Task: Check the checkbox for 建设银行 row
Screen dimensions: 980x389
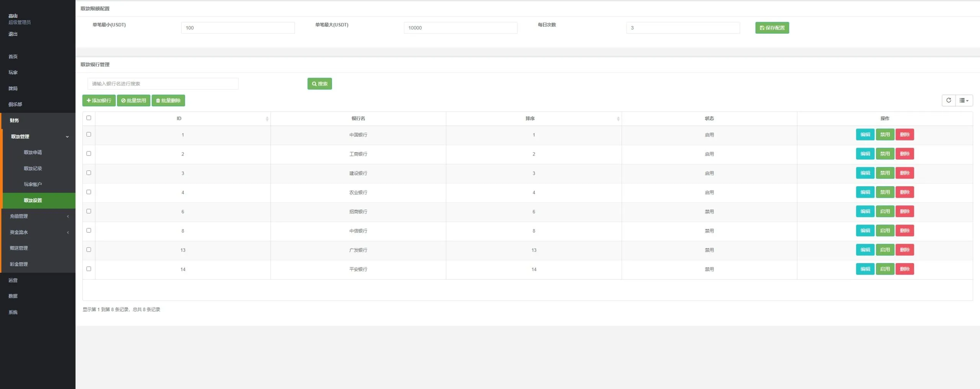Action: (x=89, y=173)
